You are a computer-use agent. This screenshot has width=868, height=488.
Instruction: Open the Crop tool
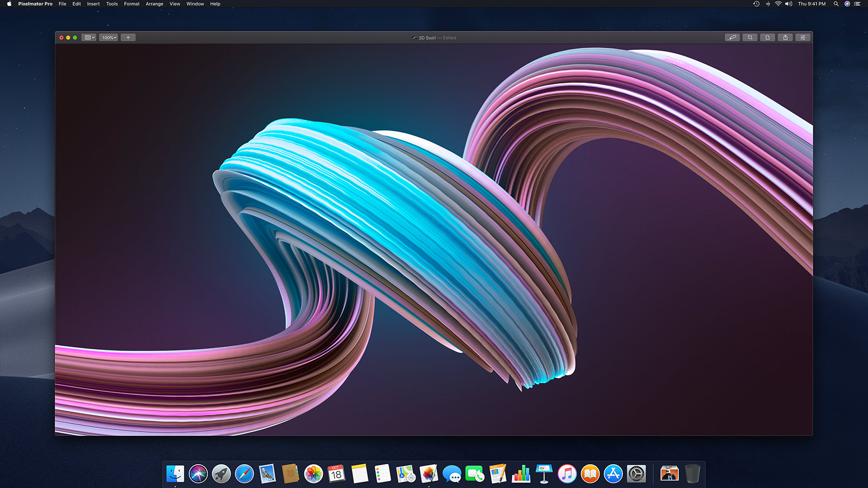(749, 37)
